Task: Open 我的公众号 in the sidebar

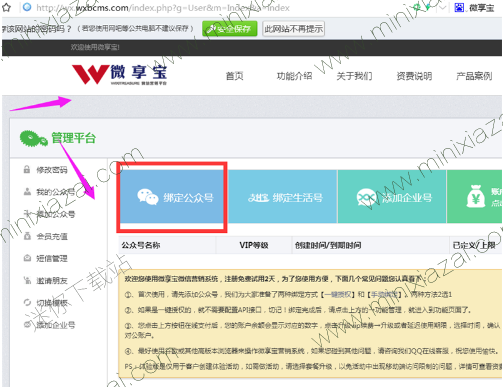Action: click(55, 192)
